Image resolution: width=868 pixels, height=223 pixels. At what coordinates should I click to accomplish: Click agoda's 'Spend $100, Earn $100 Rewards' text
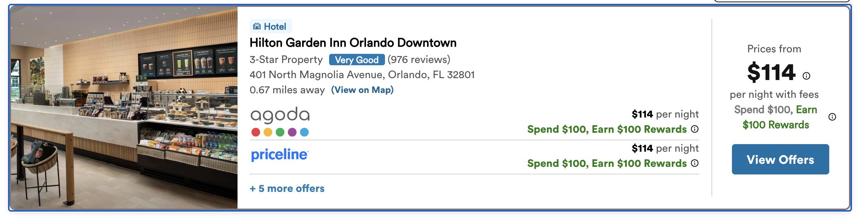pyautogui.click(x=607, y=129)
